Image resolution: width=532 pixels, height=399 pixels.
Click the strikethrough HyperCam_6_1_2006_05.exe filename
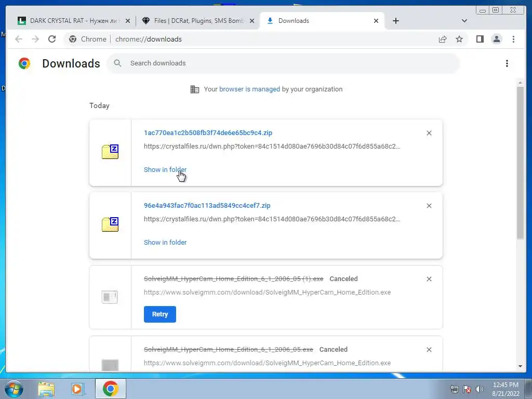229,349
